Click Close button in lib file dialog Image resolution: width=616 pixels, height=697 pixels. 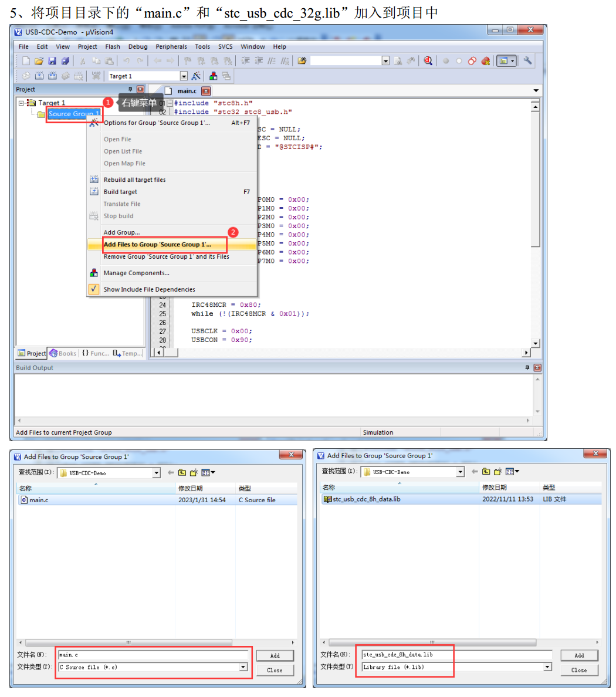(579, 670)
